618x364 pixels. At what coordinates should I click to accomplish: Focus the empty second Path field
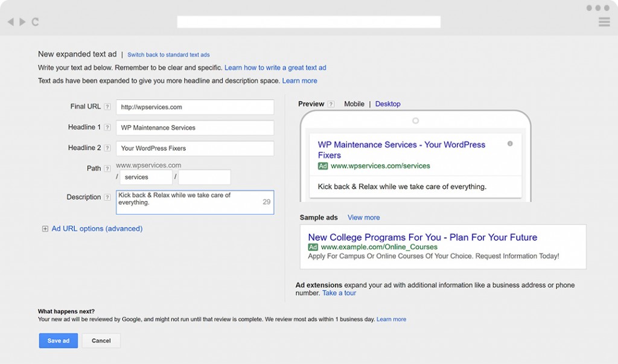[x=205, y=177]
